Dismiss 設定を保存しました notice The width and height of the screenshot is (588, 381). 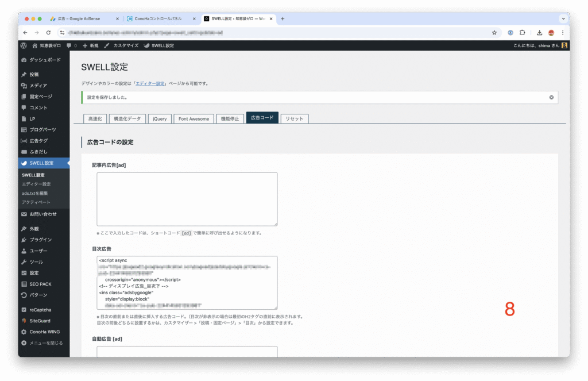[x=551, y=97]
